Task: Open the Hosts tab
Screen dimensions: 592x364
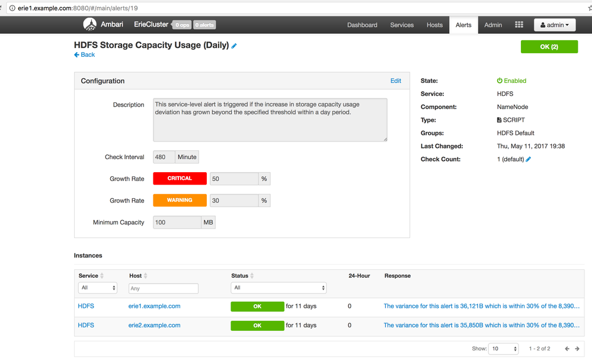Action: 434,25
